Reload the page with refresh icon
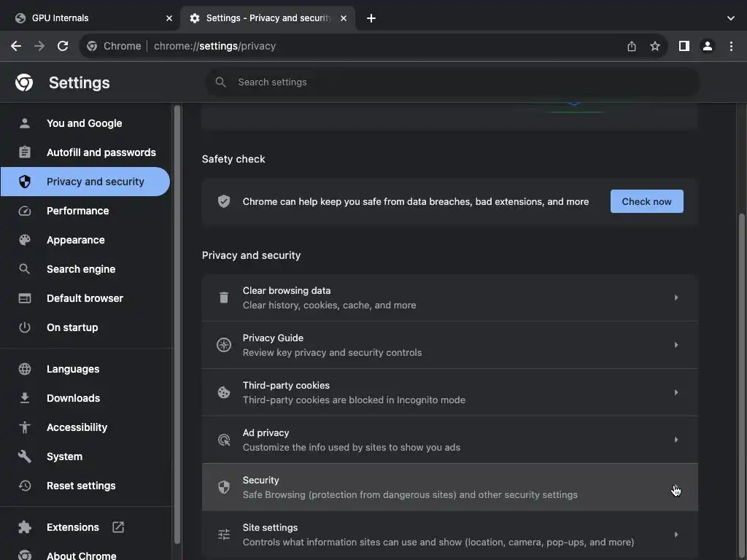The width and height of the screenshot is (747, 560). pos(63,46)
